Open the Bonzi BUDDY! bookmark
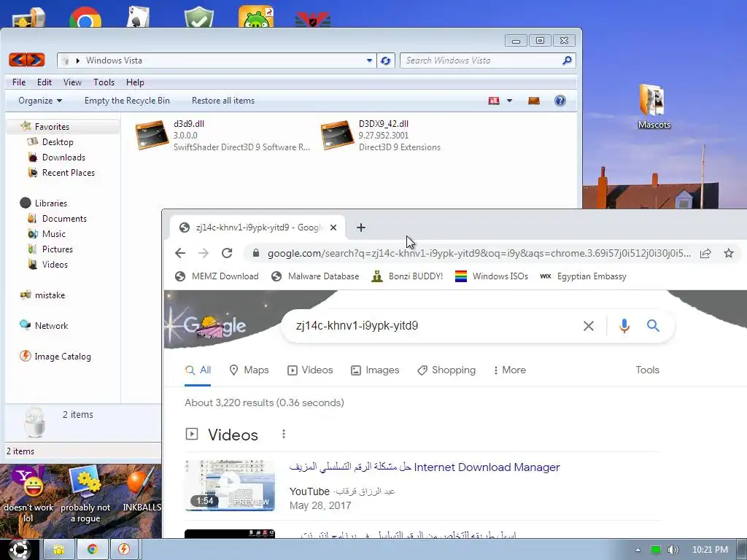 click(407, 276)
